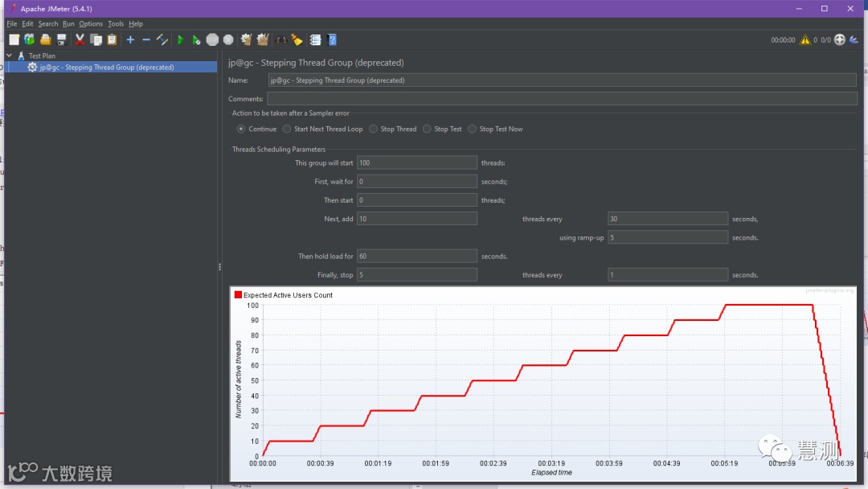The height and width of the screenshot is (489, 868).
Task: Click the 'Action to be taken after a Sampler error' label
Action: 291,113
